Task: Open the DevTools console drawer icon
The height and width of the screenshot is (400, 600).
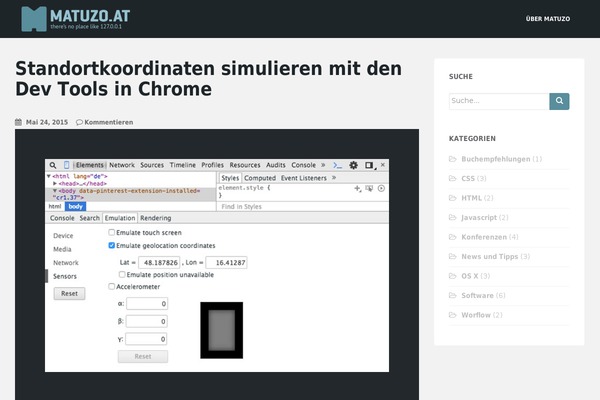Action: 337,165
